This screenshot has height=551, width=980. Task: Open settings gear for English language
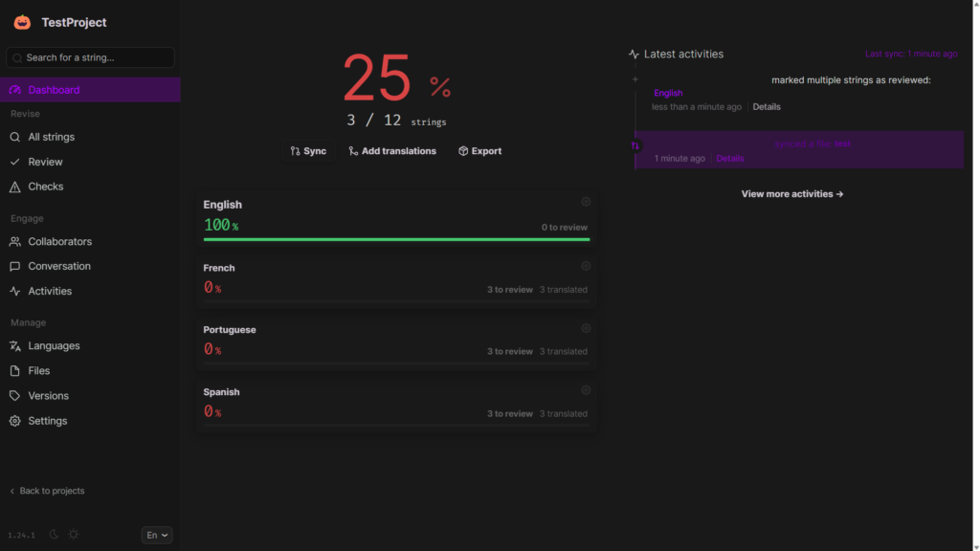pos(586,202)
